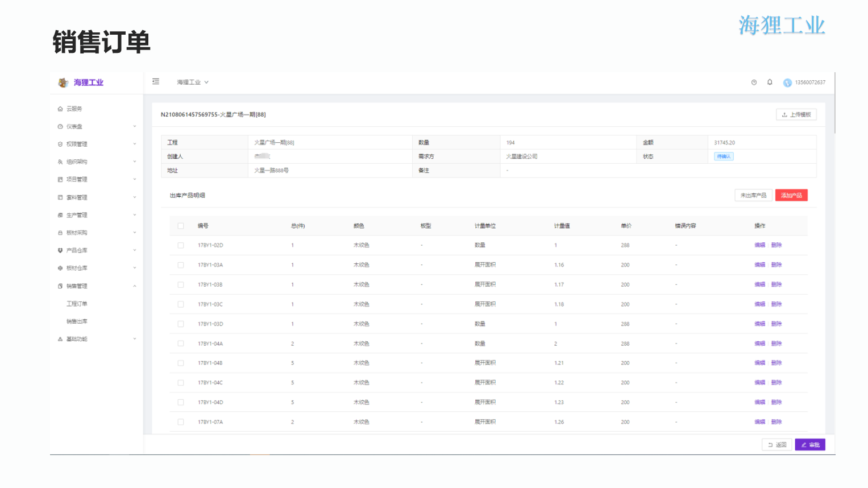Open the 海狸工业 dropdown in top bar

(193, 82)
